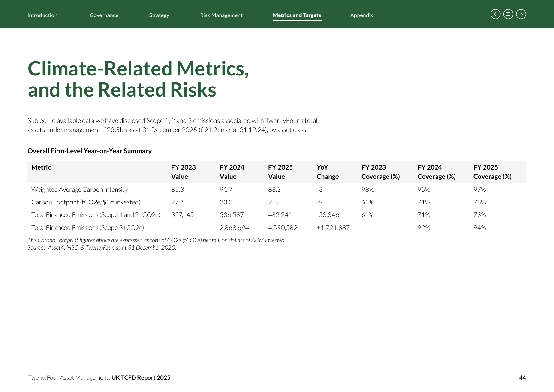
Task: Select the 92% coverage cell
Action: (424, 228)
